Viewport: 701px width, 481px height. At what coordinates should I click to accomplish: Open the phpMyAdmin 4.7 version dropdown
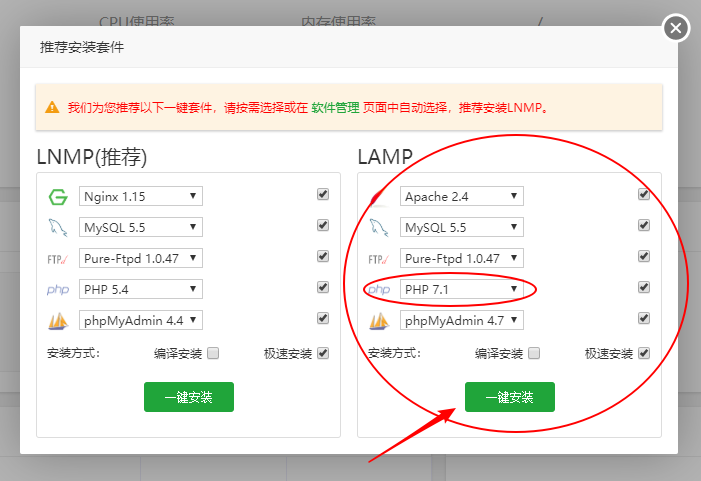[x=462, y=320]
